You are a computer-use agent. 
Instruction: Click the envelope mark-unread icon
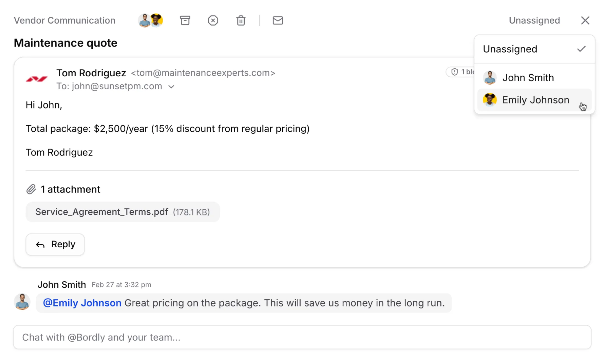click(278, 20)
